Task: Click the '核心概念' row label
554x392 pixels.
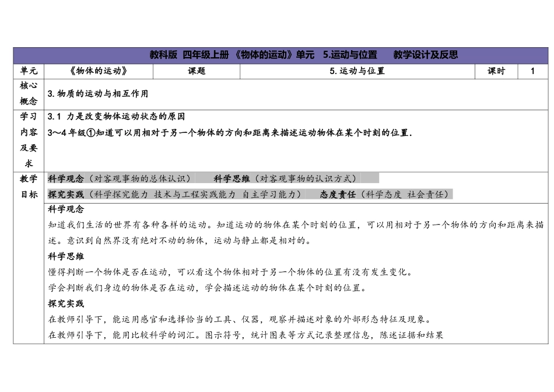Action: click(29, 93)
